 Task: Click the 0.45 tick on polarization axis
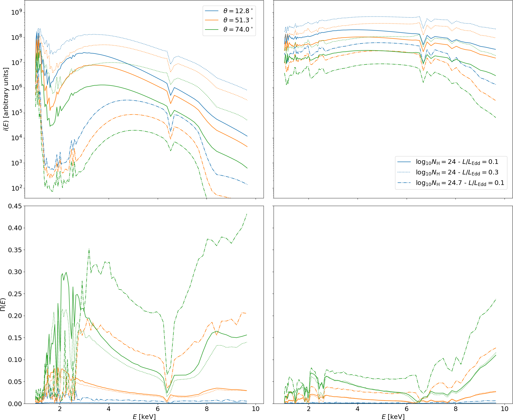pyautogui.click(x=15, y=206)
